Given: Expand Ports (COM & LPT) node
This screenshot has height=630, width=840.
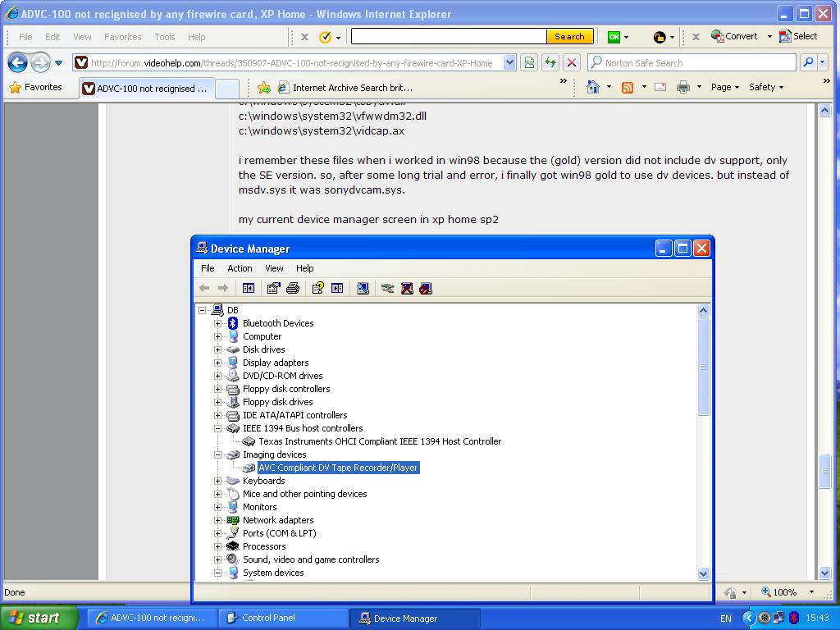Looking at the screenshot, I should coord(217,533).
